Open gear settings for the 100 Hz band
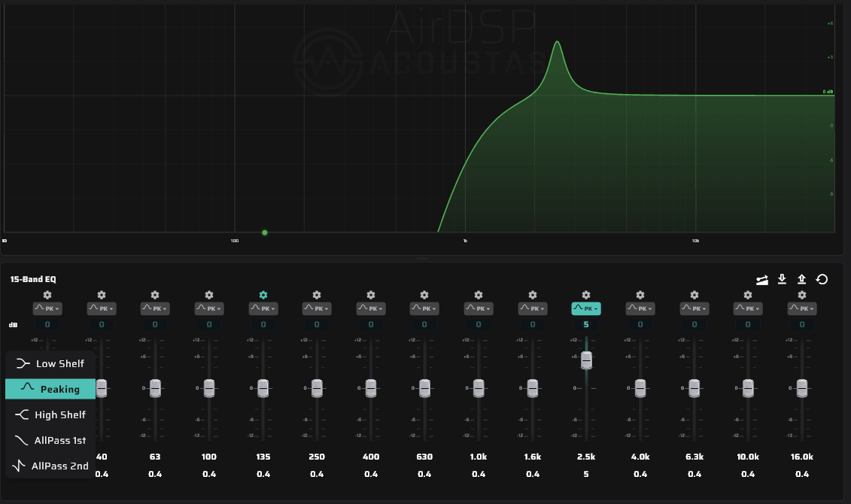 pyautogui.click(x=209, y=295)
